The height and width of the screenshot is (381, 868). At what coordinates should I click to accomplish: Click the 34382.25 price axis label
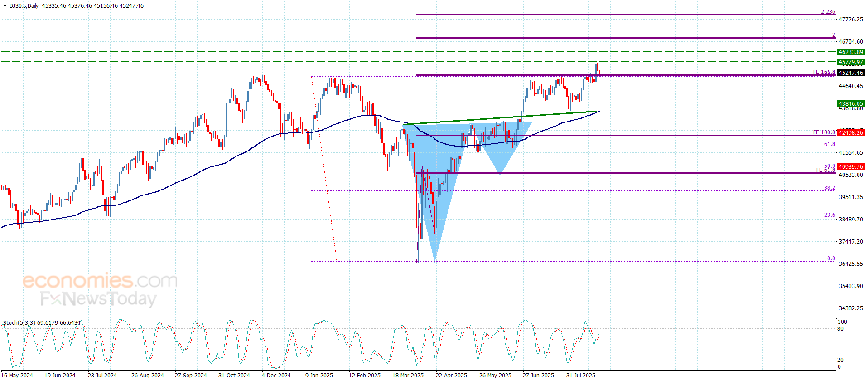(851, 308)
